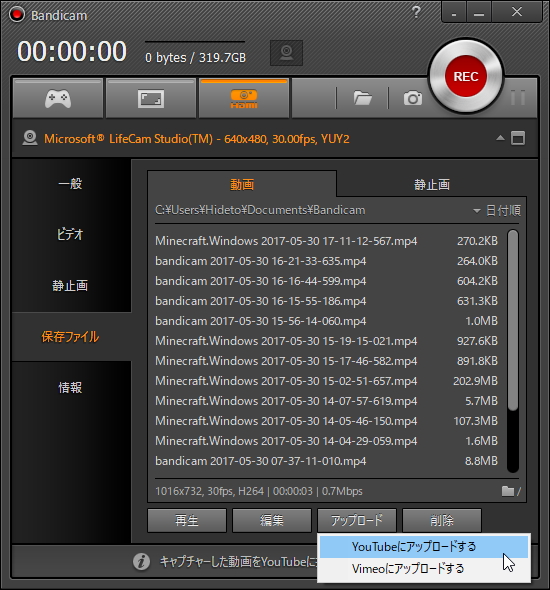
Task: Click the Bandicam red logo icon in title bar
Action: (17, 15)
